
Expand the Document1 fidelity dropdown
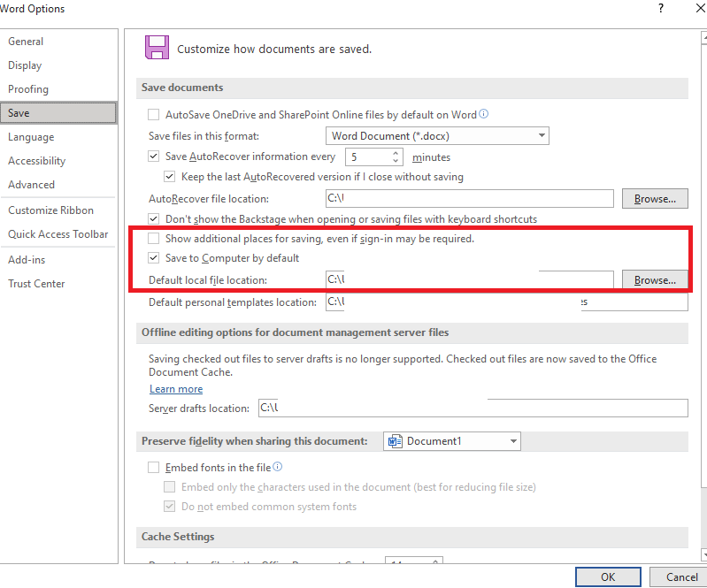pyautogui.click(x=452, y=441)
